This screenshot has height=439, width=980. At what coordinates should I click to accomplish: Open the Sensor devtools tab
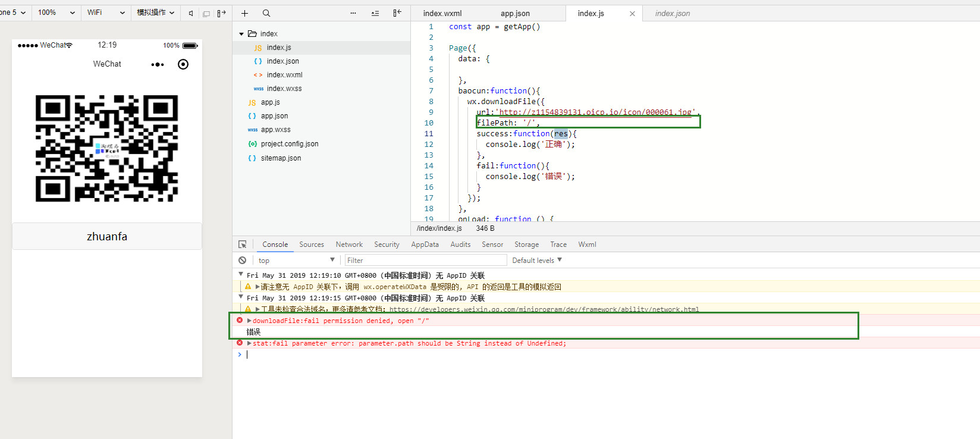(x=492, y=244)
